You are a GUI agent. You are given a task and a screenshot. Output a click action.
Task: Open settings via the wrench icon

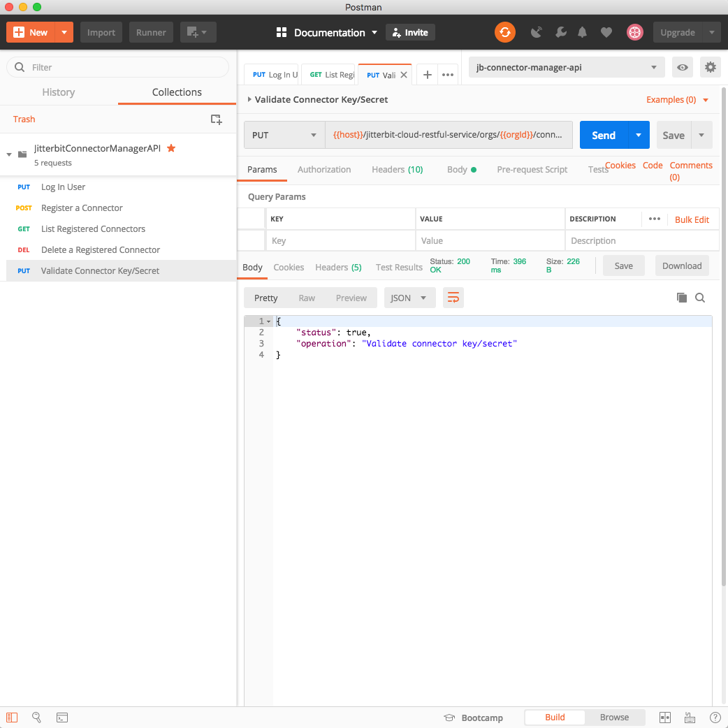pyautogui.click(x=560, y=32)
